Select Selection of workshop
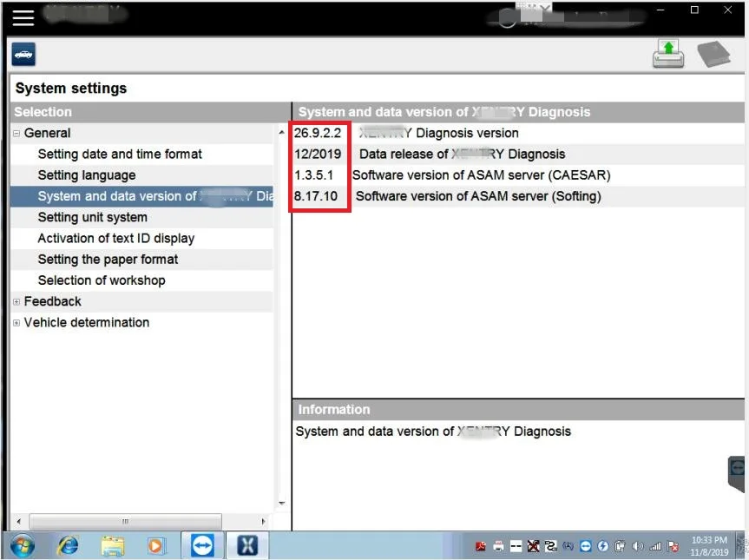The width and height of the screenshot is (749, 560). point(102,280)
